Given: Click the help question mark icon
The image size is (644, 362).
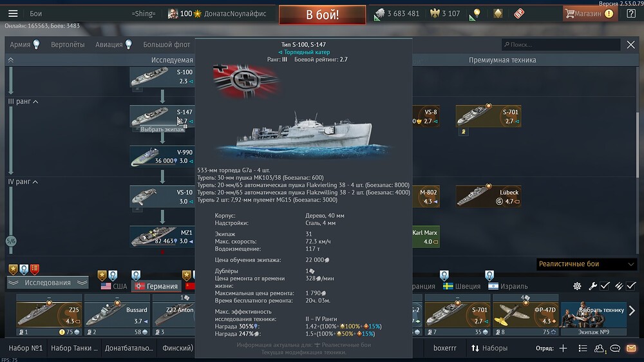Looking at the screenshot, I should point(630,14).
